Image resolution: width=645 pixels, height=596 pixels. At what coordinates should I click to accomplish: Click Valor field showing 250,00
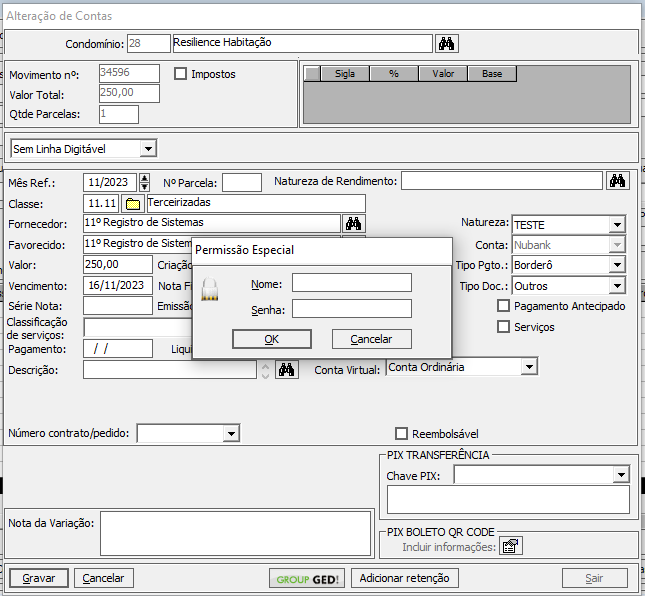[x=118, y=264]
